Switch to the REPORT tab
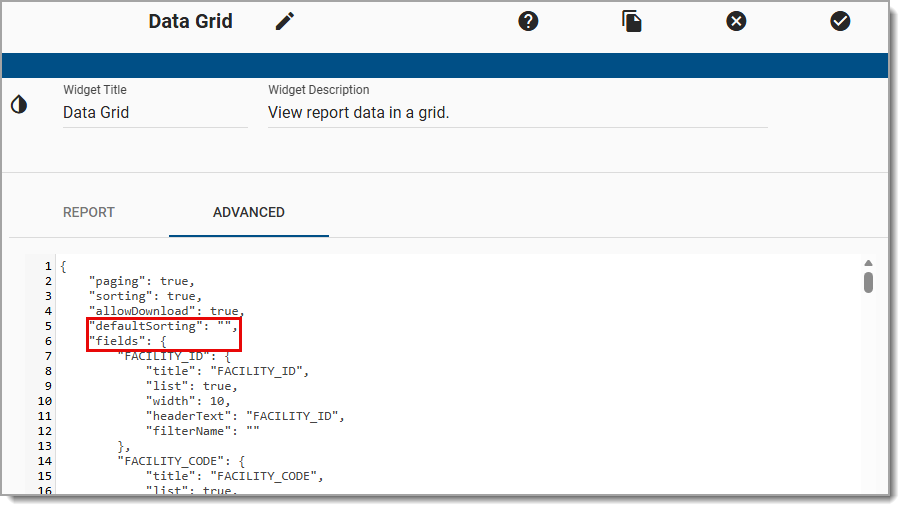This screenshot has width=905, height=511. point(89,212)
